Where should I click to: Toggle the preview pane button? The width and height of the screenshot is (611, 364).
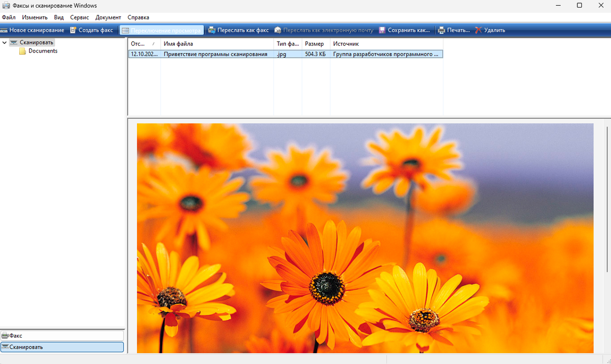(x=161, y=30)
